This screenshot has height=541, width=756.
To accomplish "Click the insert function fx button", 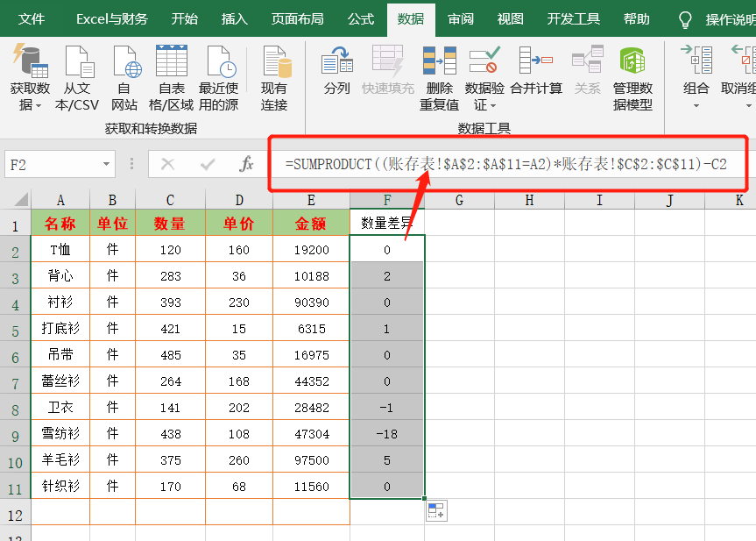I will pos(247,164).
